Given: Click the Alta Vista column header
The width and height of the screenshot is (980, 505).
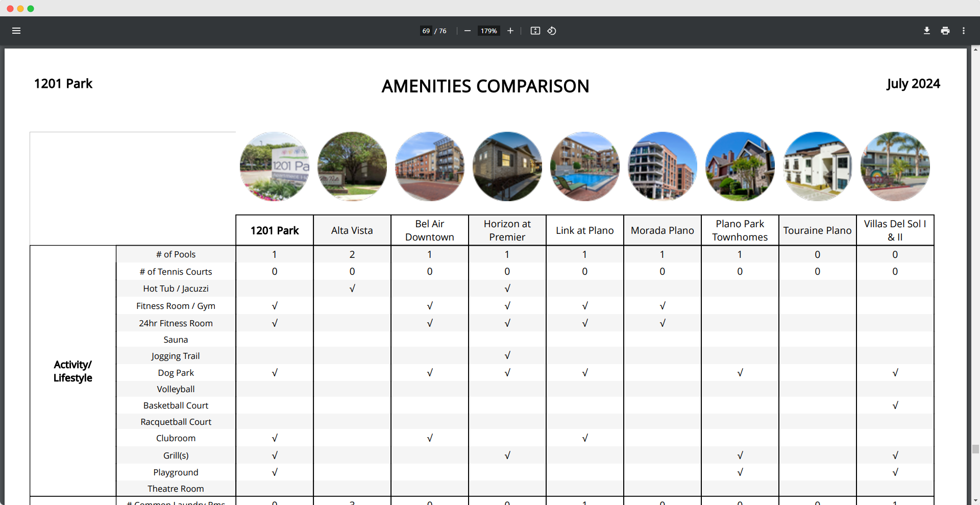Looking at the screenshot, I should (352, 230).
